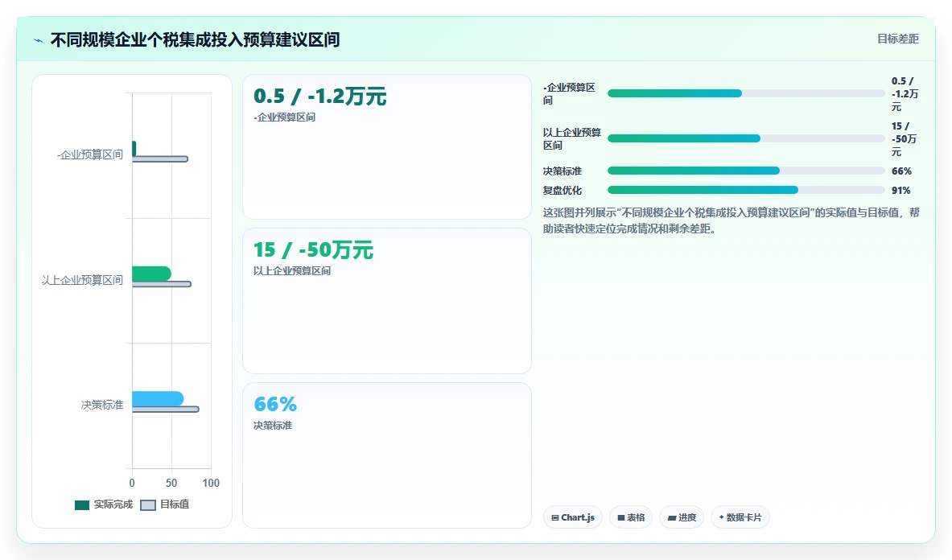
Task: Select the Chart.js tag chip
Action: [572, 517]
